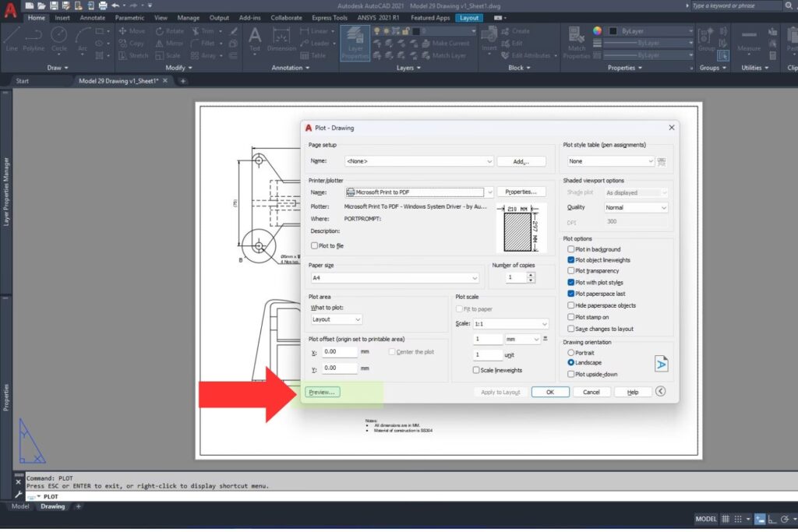Click the Stretch tool

pos(132,55)
